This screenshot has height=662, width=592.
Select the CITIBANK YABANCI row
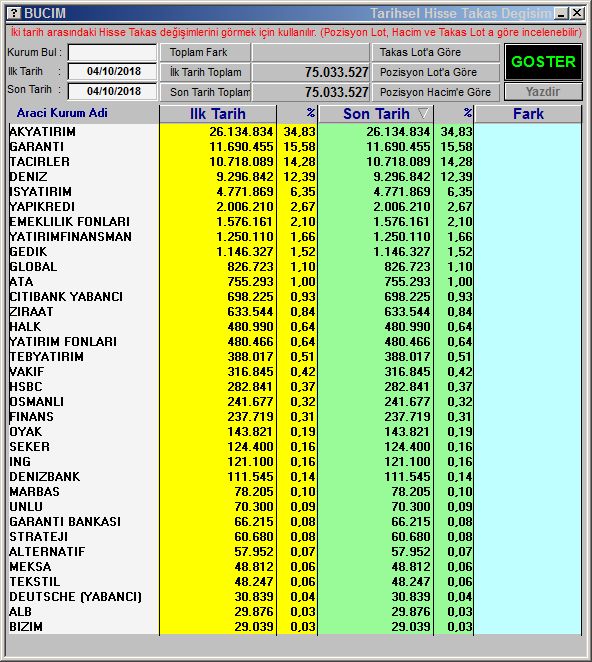pos(295,297)
